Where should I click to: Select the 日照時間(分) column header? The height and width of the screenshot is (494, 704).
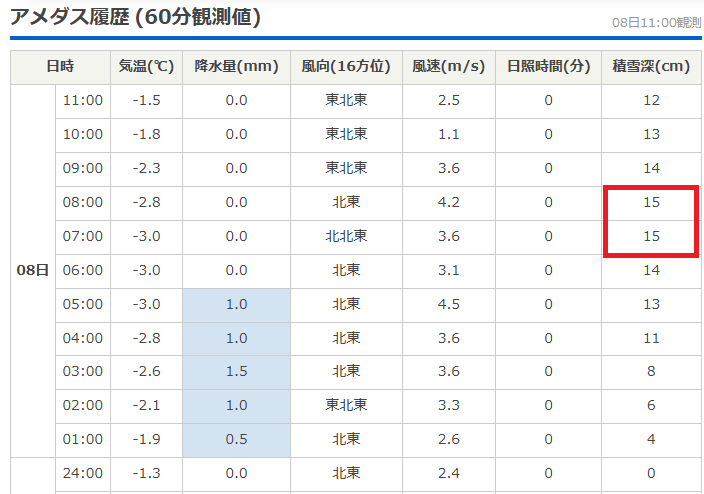point(548,67)
